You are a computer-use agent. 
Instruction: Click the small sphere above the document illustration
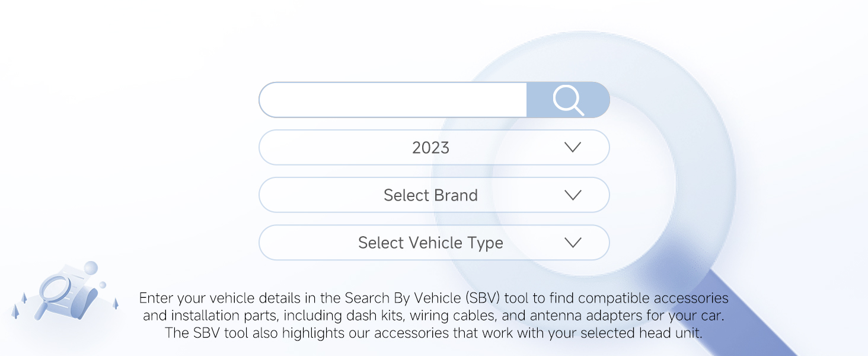pyautogui.click(x=91, y=268)
